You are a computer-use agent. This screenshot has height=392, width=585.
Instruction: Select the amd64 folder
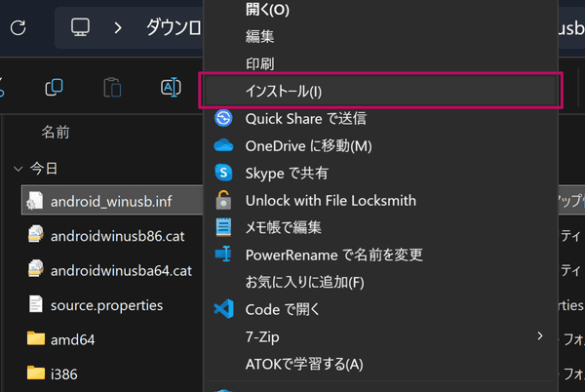[x=72, y=339]
